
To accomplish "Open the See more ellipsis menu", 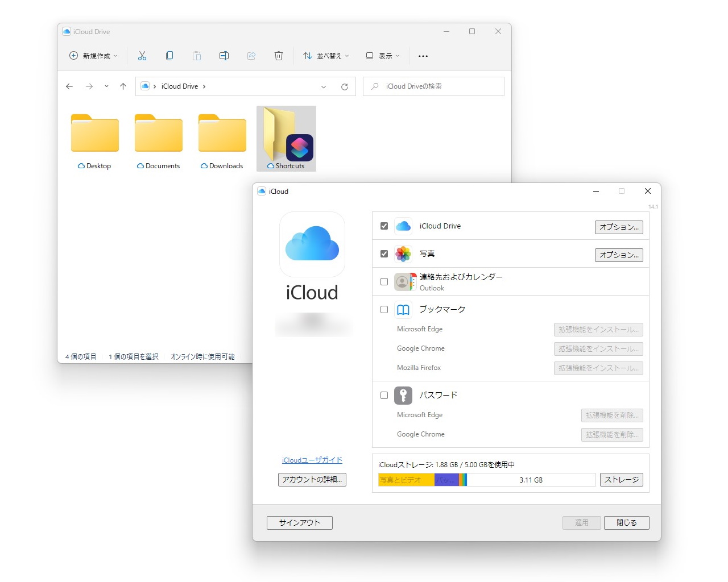I will 423,56.
